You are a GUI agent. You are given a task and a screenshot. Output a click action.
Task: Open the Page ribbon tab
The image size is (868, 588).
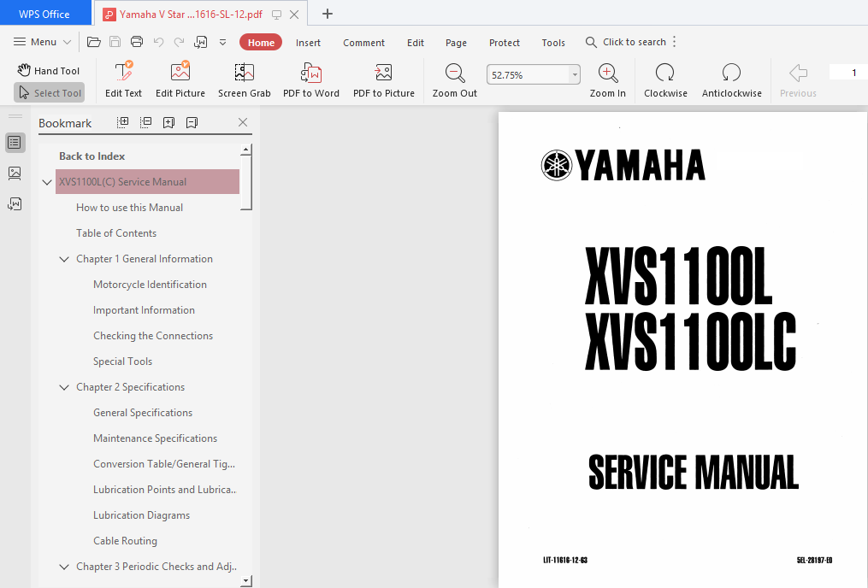pos(456,43)
